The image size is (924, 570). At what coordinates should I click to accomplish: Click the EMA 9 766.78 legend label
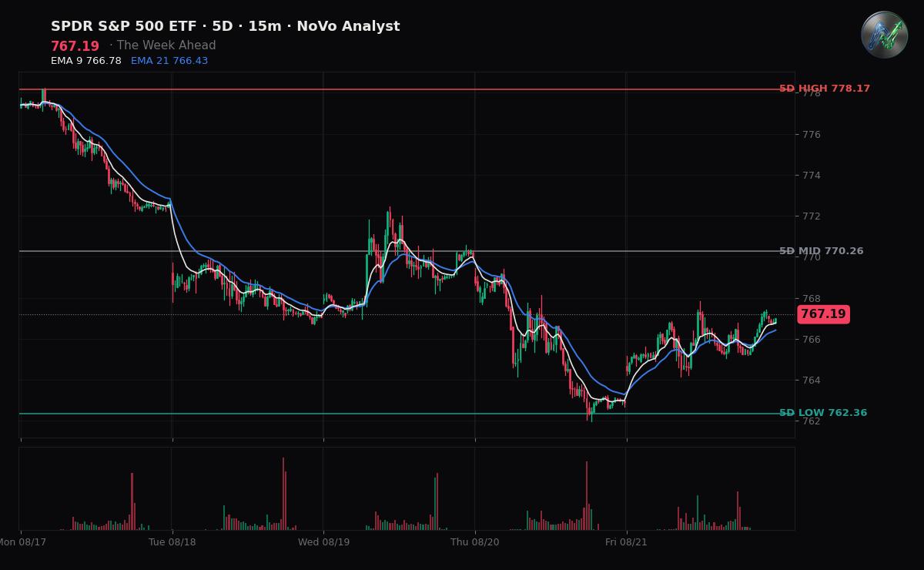point(86,61)
